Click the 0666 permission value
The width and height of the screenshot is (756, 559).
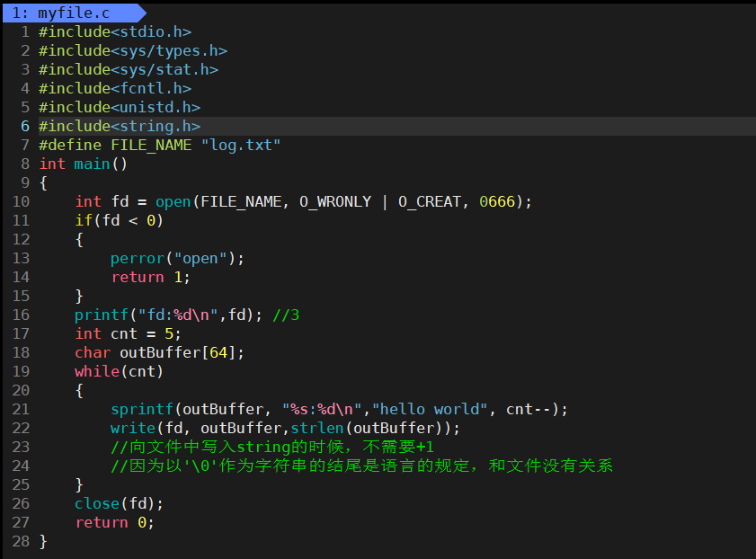coord(496,202)
